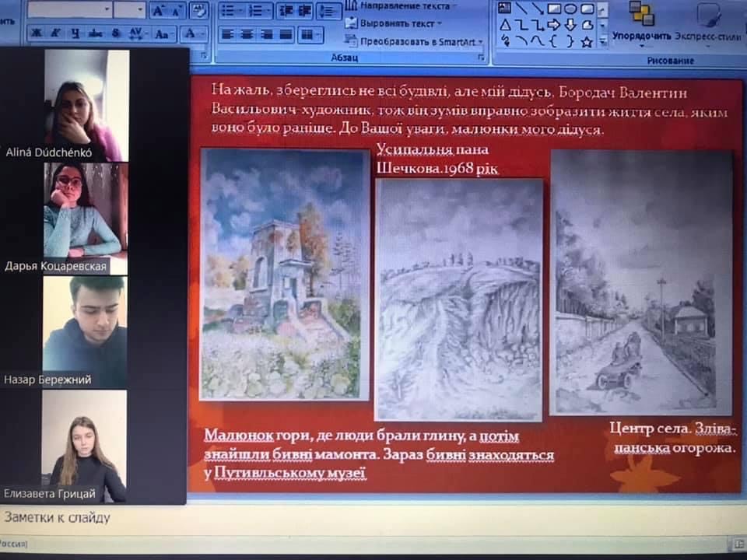Expand the shapes gallery with More arrow
The height and width of the screenshot is (560, 747).
point(602,42)
